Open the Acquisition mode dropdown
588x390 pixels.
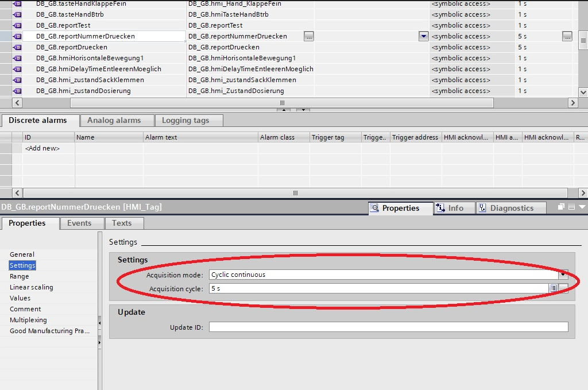click(563, 275)
